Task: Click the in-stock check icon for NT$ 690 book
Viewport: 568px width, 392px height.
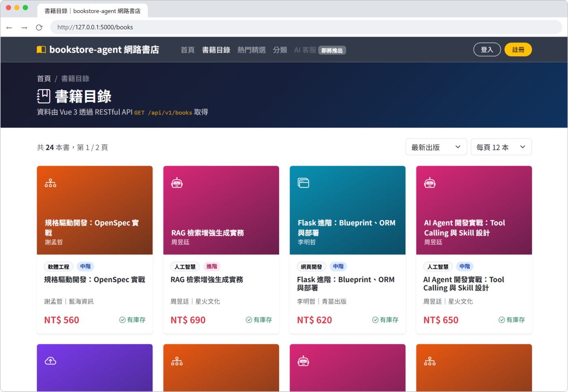Action: [x=249, y=320]
